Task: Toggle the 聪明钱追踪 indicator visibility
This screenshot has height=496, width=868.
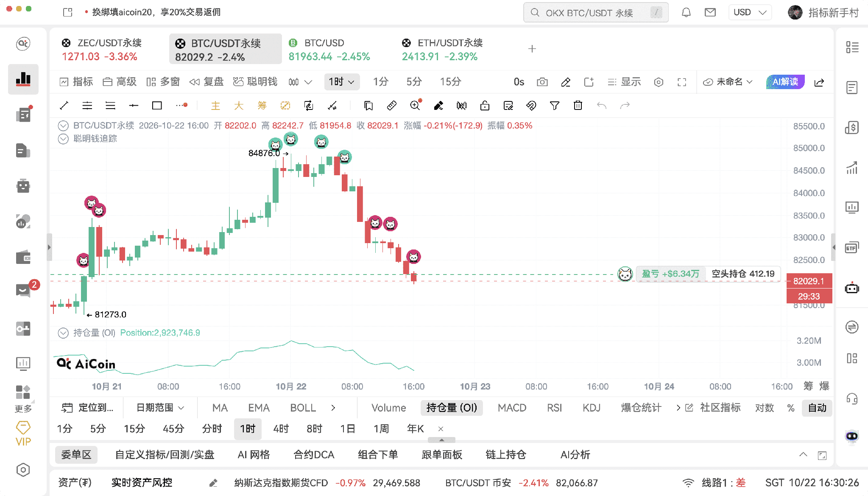Action: click(63, 139)
